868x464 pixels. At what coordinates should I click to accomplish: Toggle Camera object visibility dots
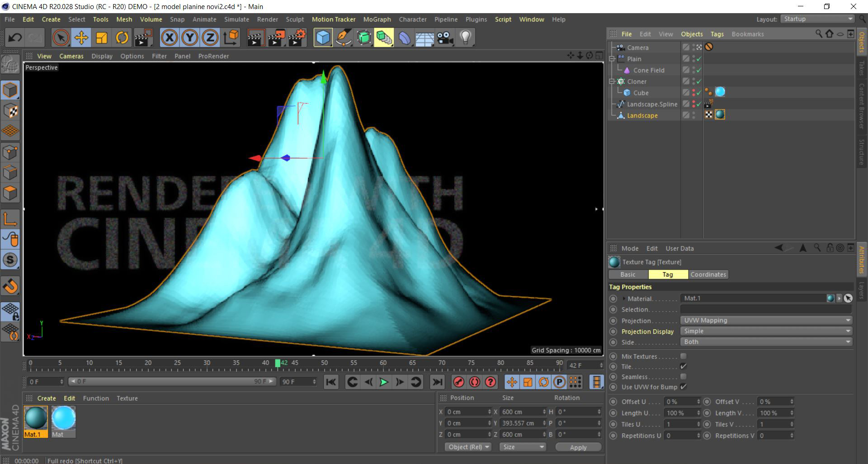(693, 47)
